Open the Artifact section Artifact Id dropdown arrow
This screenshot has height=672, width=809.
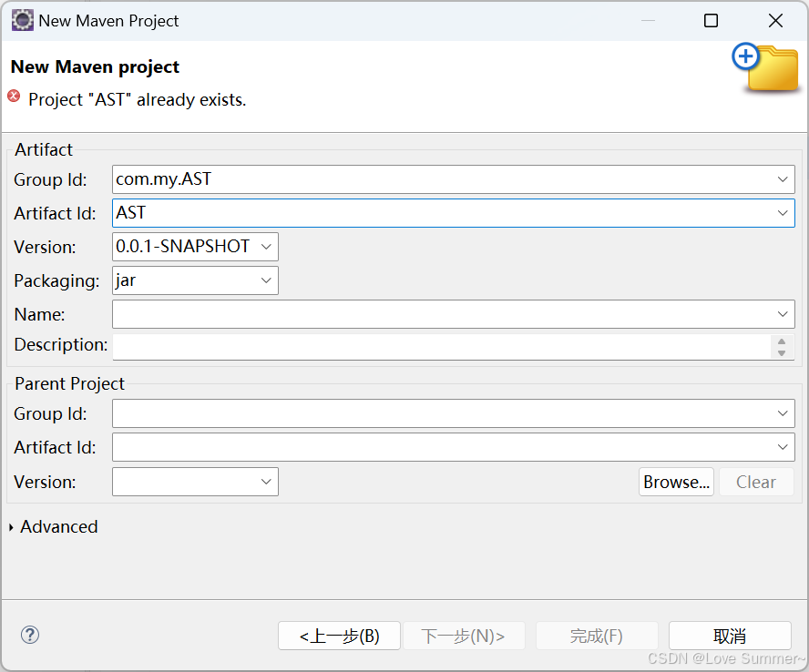pyautogui.click(x=783, y=213)
